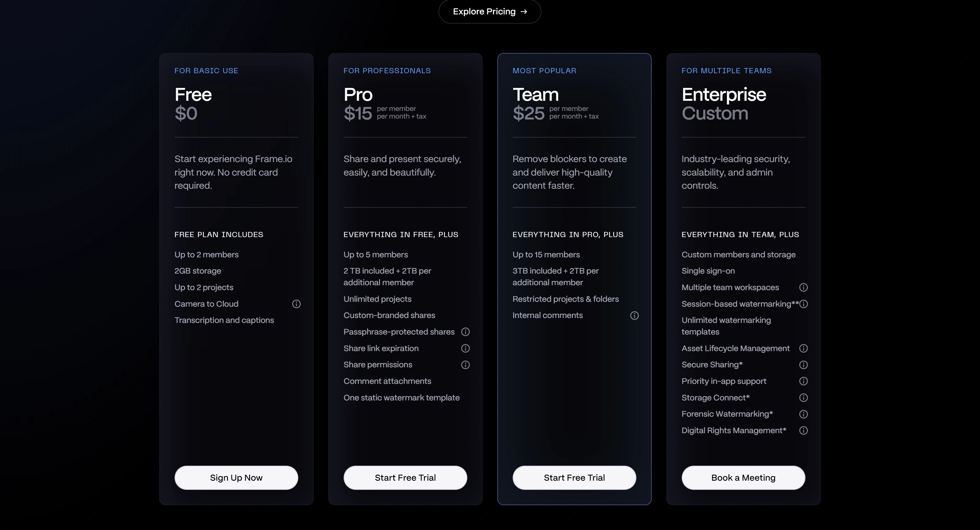Show info for Share permissions
The image size is (980, 530).
[x=465, y=365]
